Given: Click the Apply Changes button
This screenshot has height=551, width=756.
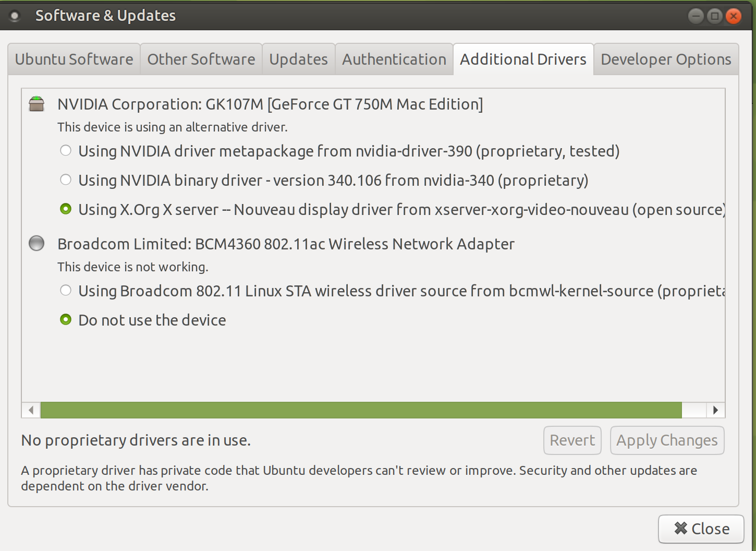Looking at the screenshot, I should pyautogui.click(x=667, y=440).
